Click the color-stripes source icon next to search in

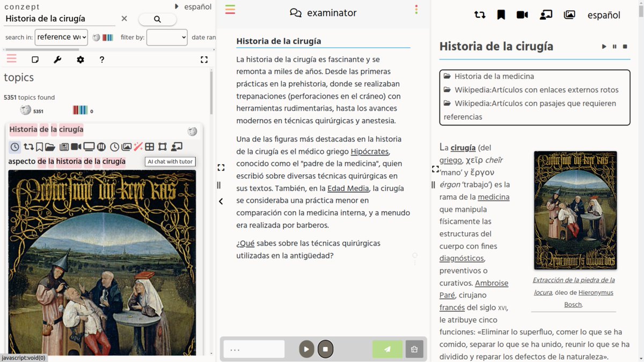click(108, 38)
